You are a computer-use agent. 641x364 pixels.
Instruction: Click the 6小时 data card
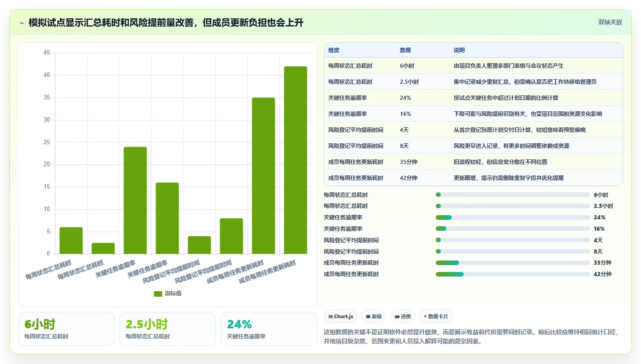click(66, 329)
